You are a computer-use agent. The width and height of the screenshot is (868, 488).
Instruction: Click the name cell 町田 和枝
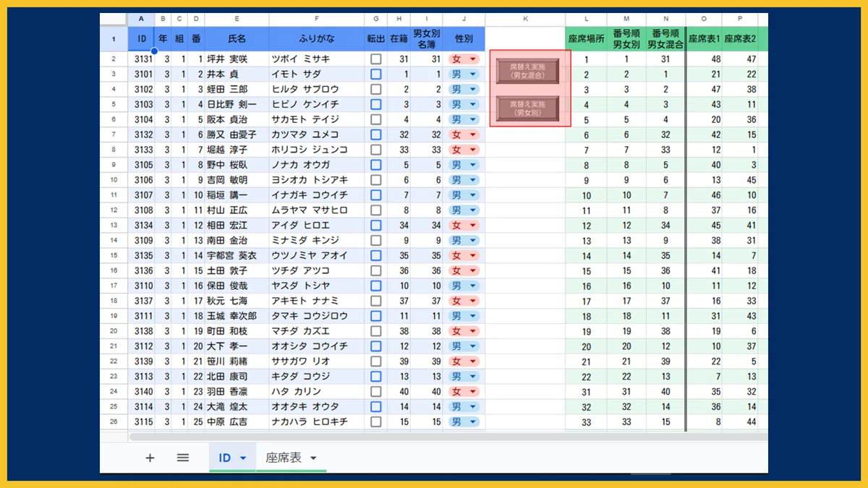tap(237, 331)
